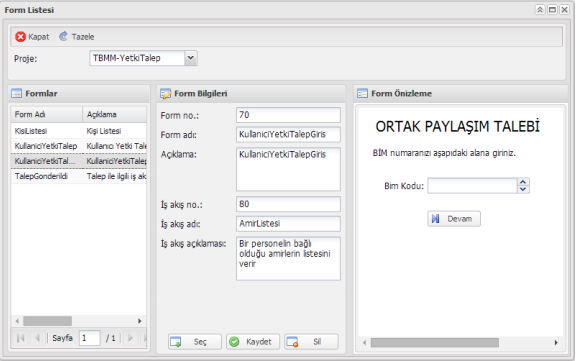Click the İş akış açıklaması text area
The image size is (577, 361).
coord(288,259)
